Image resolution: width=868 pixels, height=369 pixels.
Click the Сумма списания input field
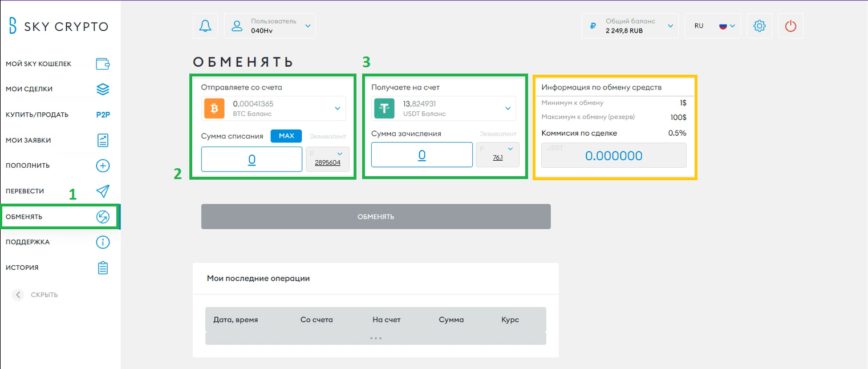[x=252, y=159]
